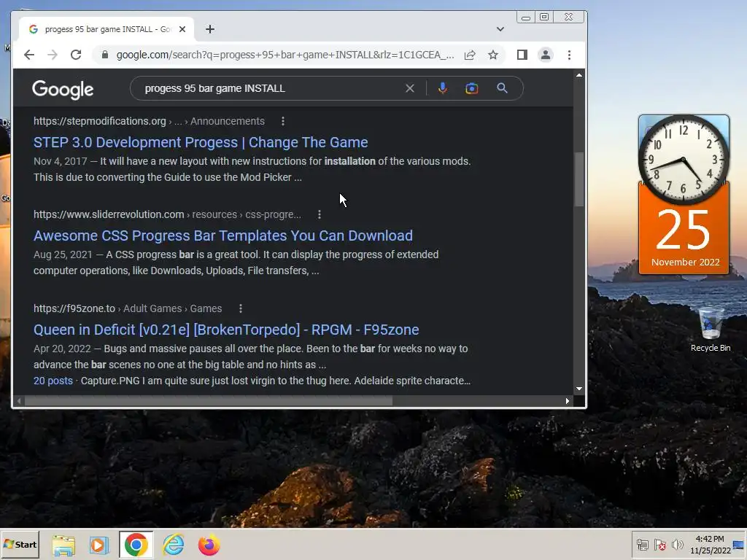The width and height of the screenshot is (747, 560).
Task: Open the Chrome profile avatar menu
Action: point(546,55)
